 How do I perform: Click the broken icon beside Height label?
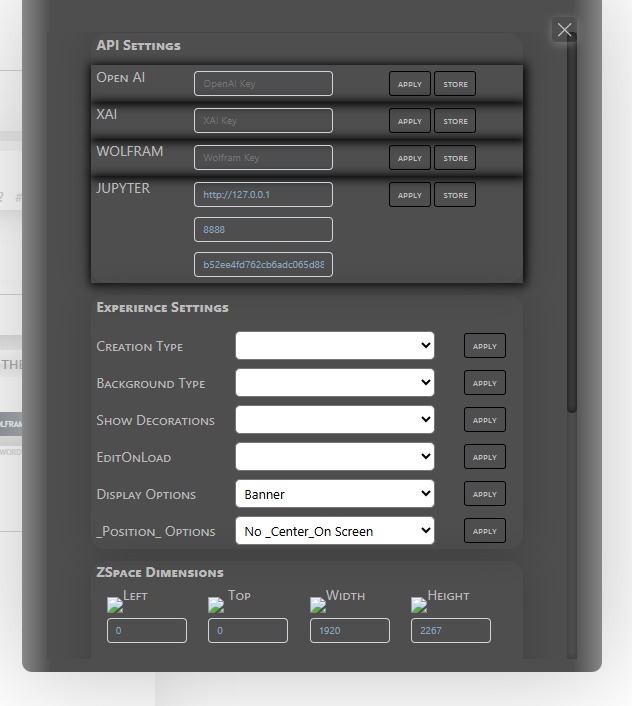419,604
